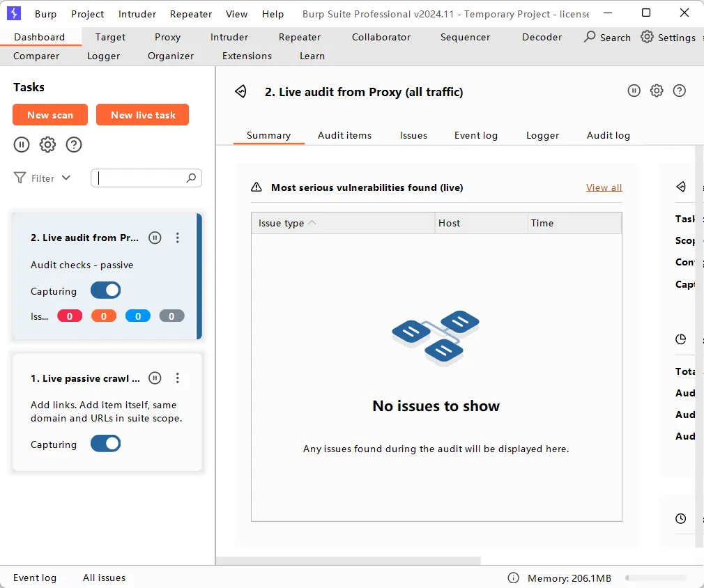Image resolution: width=704 pixels, height=588 pixels.
Task: Click the pie chart icon in right panel
Action: (x=681, y=339)
